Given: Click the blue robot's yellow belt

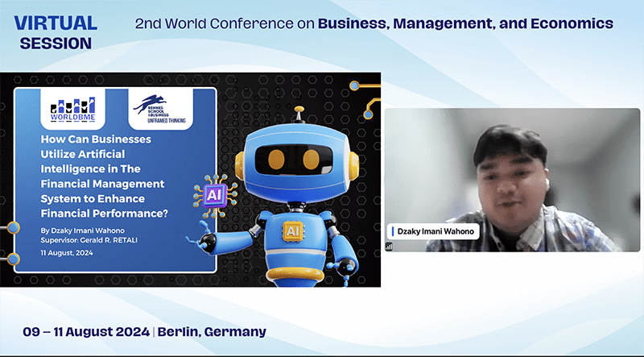Looking at the screenshot, I should tap(291, 274).
